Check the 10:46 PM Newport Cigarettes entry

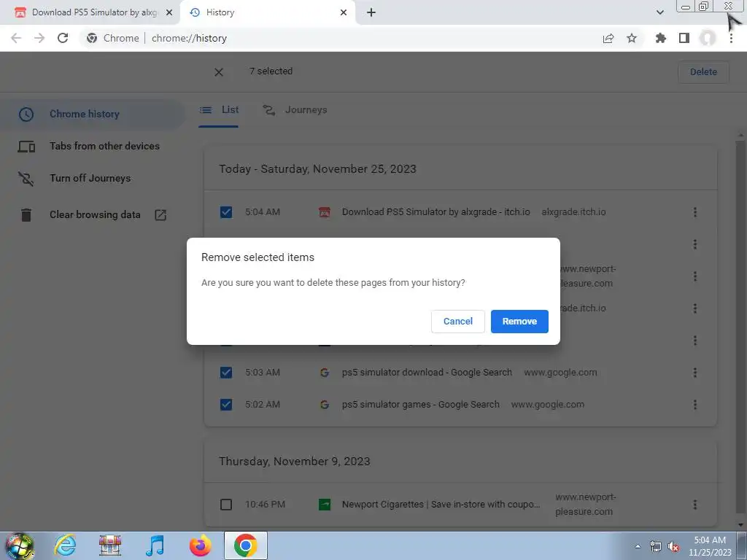(x=226, y=505)
